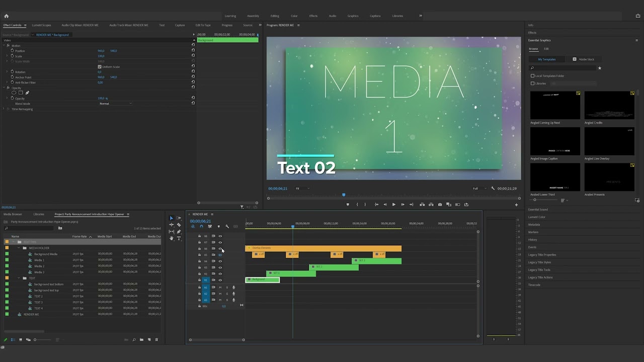Click Export Frame camera icon
Viewport: 644px width, 362px height.
point(440,205)
